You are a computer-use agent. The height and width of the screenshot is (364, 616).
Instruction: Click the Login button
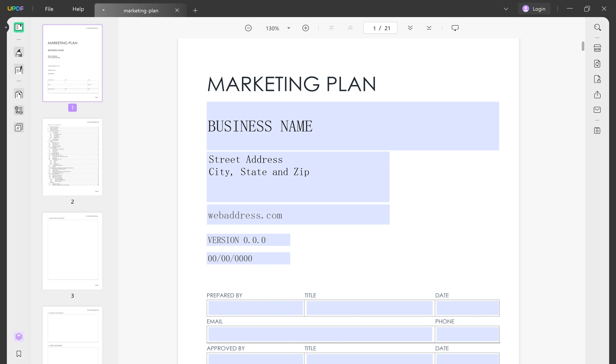(x=534, y=9)
